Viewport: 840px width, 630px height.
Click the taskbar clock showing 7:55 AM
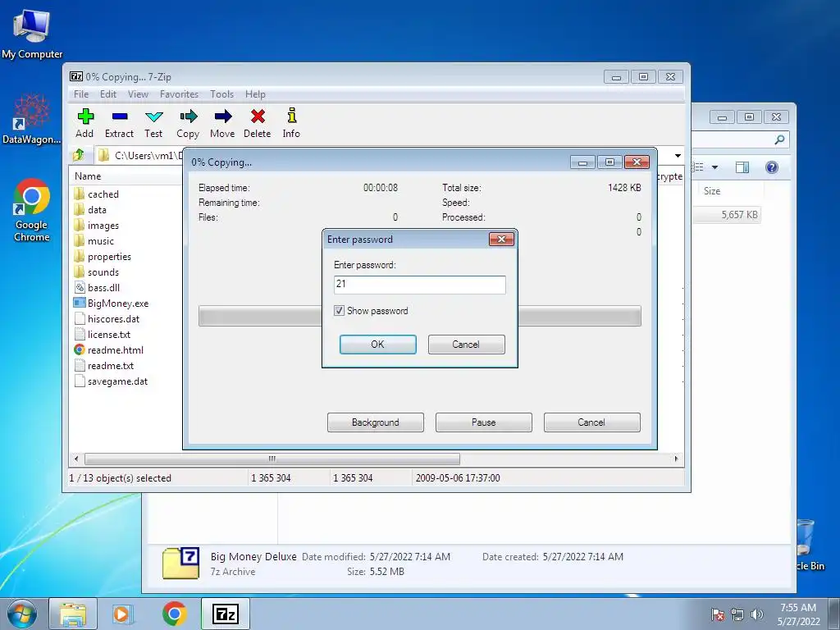[798, 614]
